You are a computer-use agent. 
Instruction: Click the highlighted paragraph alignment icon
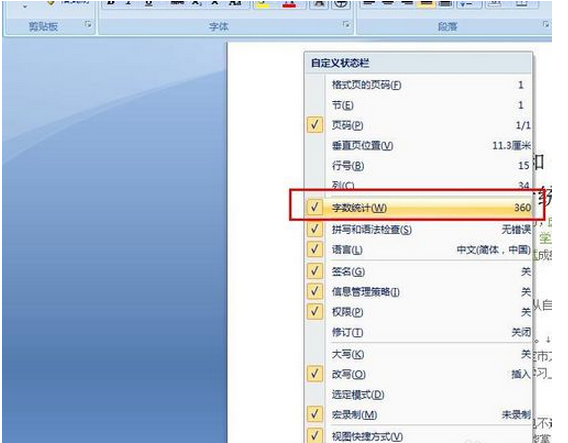coord(427,3)
